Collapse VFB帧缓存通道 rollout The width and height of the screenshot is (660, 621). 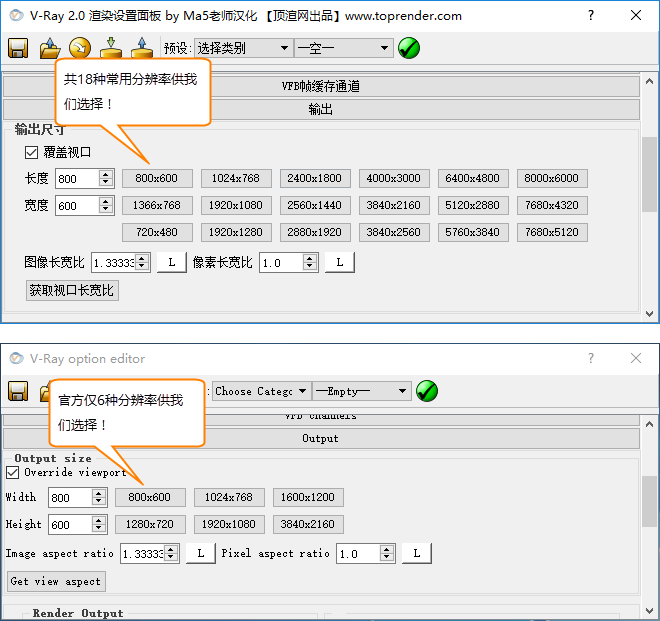pyautogui.click(x=321, y=86)
